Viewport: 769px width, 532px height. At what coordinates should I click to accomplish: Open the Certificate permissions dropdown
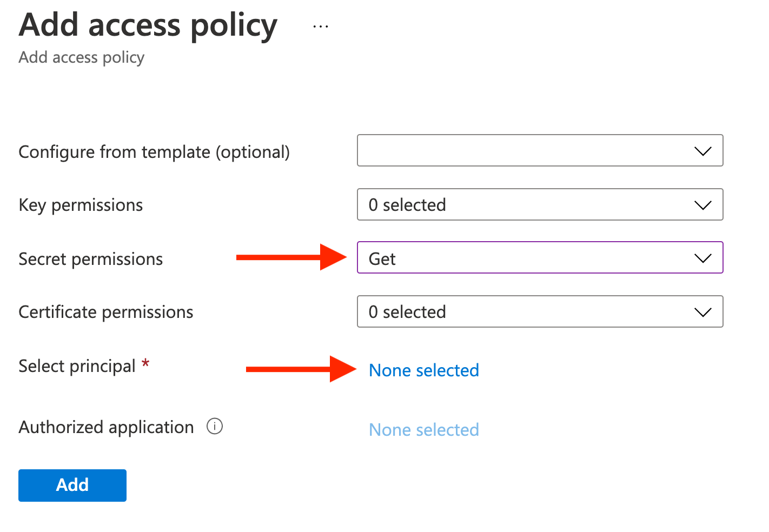[540, 311]
